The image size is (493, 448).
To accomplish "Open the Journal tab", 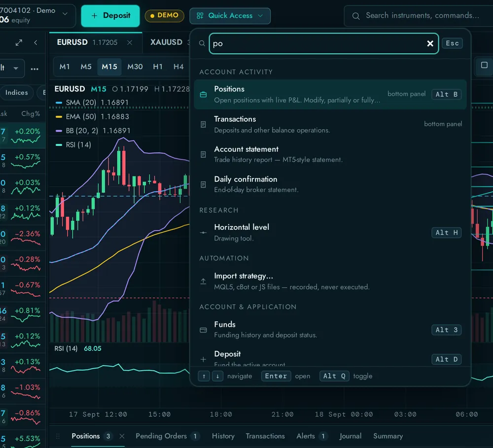I will point(350,436).
